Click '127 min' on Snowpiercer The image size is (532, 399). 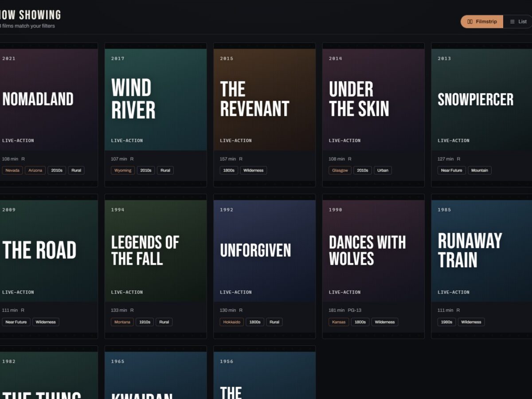pyautogui.click(x=446, y=159)
